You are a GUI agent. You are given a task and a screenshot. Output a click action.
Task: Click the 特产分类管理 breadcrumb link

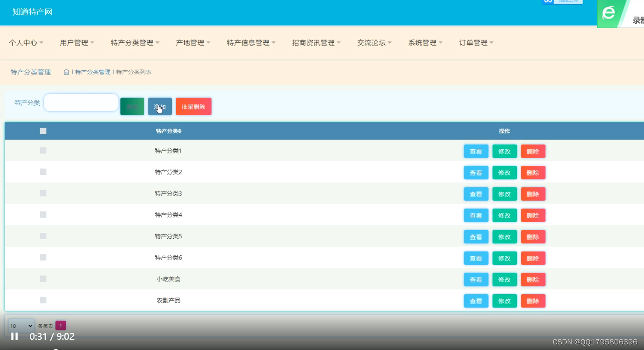tap(93, 72)
